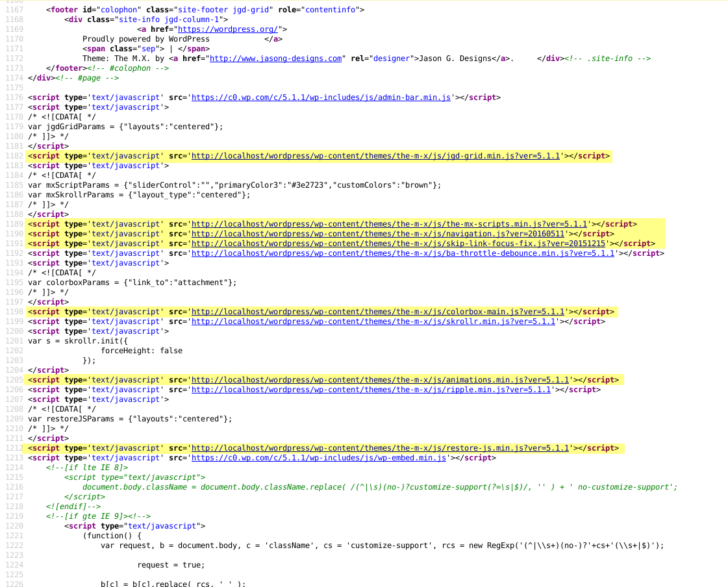Open the jgd-grid.min.js script link

[x=375, y=156]
